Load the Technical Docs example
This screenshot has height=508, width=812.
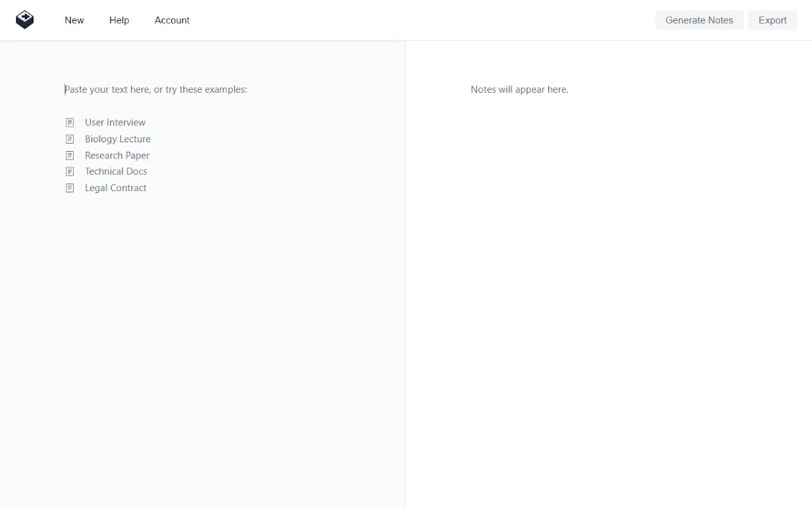[116, 171]
